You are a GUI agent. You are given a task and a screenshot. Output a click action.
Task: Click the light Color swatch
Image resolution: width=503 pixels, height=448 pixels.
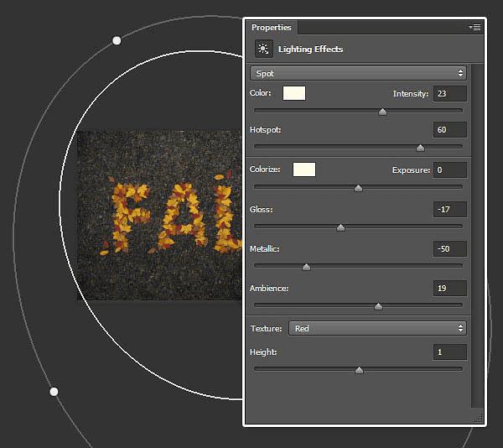click(x=294, y=93)
